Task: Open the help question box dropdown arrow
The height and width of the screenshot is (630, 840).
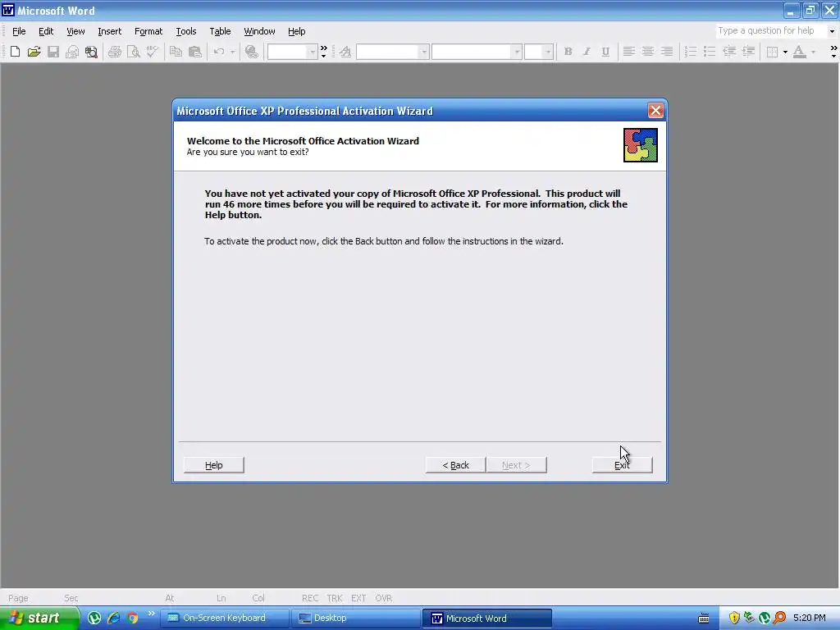Action: [832, 31]
